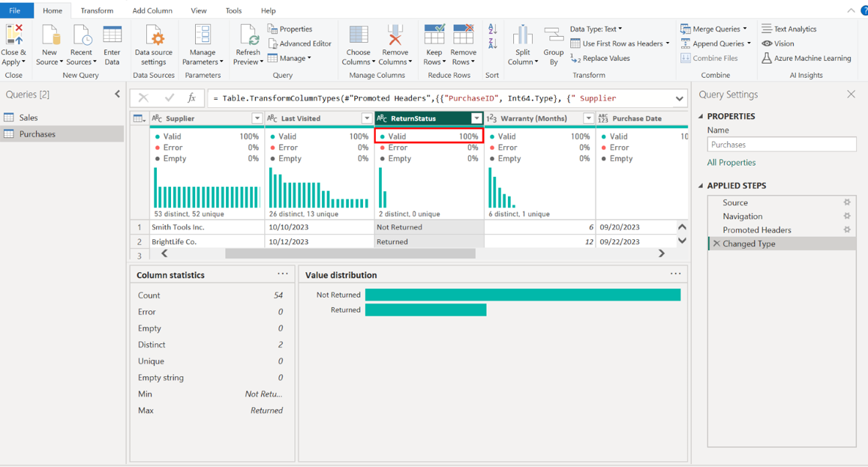The height and width of the screenshot is (467, 868).
Task: Collapse the Applied Steps section
Action: click(x=701, y=186)
